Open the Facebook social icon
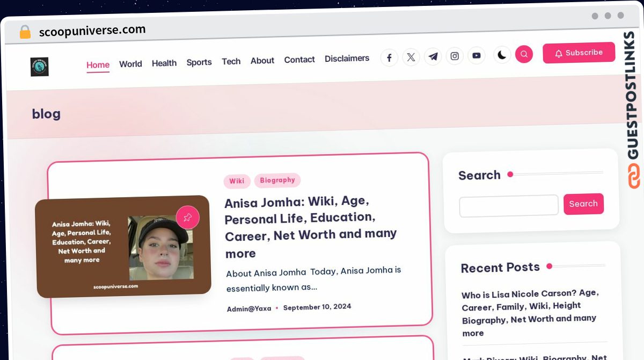 tap(389, 57)
